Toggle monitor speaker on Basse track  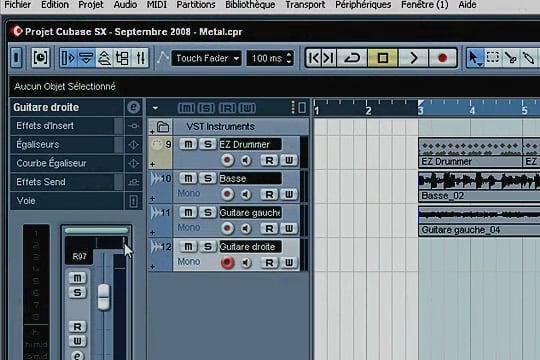tap(246, 194)
